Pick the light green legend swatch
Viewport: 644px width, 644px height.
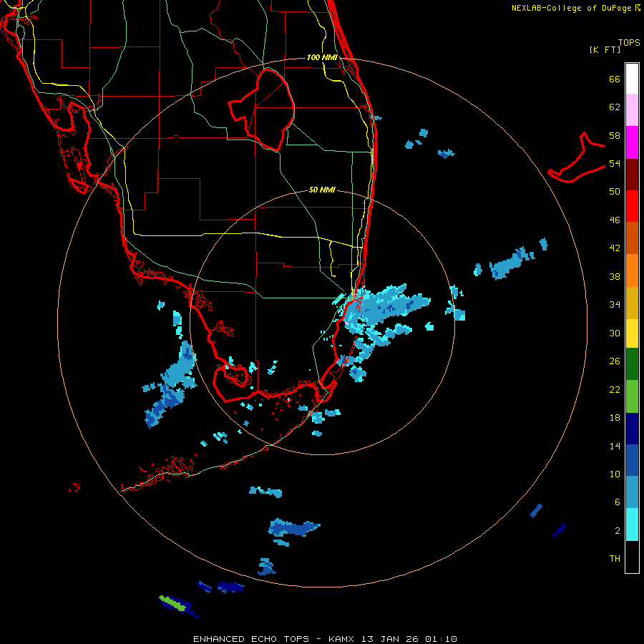click(x=632, y=396)
